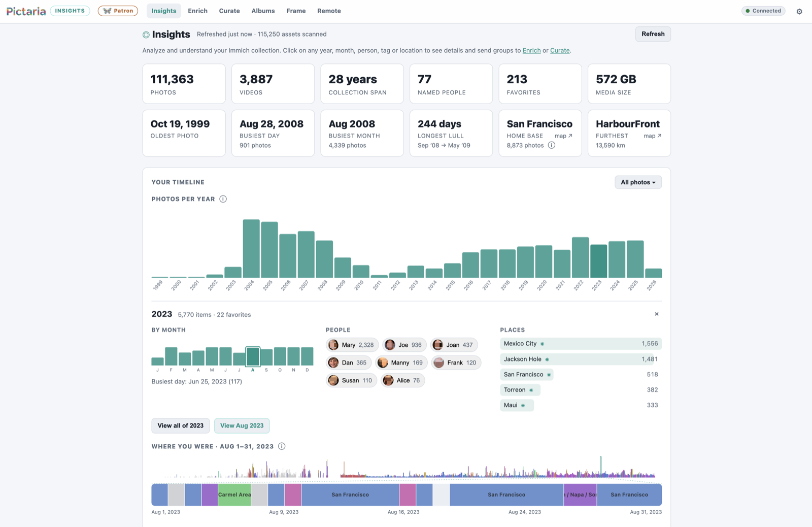This screenshot has height=527, width=812.
Task: Click the Oldest Photo Oct 19, 1999 card
Action: 184,133
